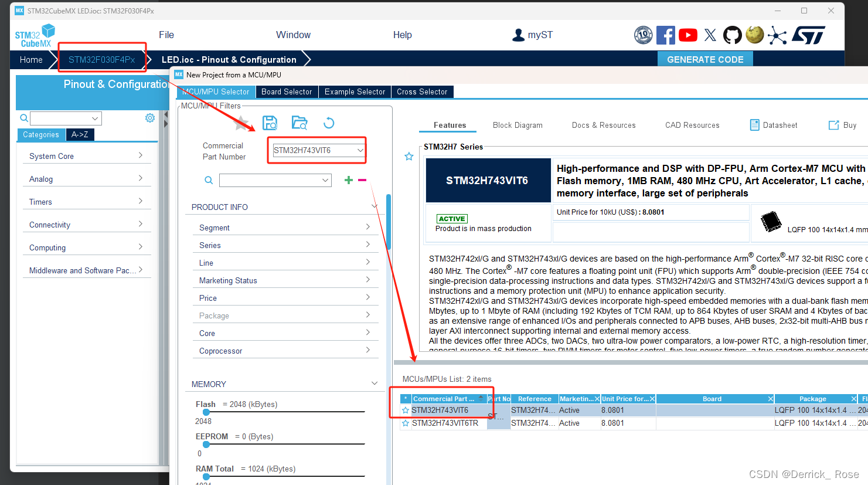This screenshot has width=868, height=485.
Task: Go to Home breadcrumb
Action: tap(31, 60)
